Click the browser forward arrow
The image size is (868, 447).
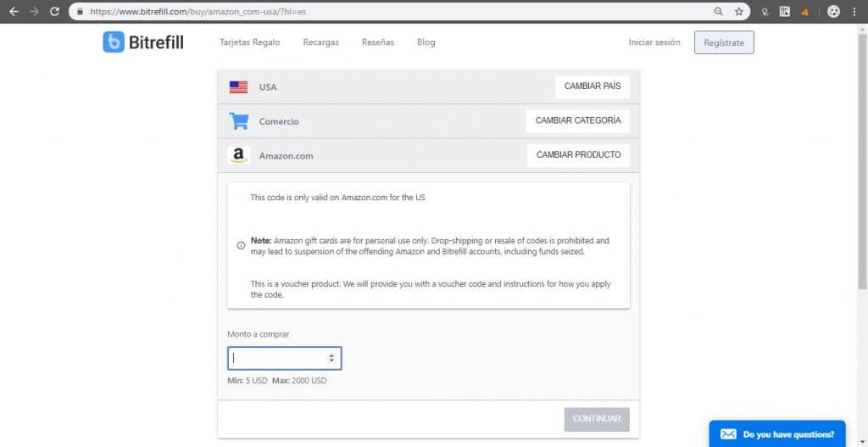[x=34, y=11]
